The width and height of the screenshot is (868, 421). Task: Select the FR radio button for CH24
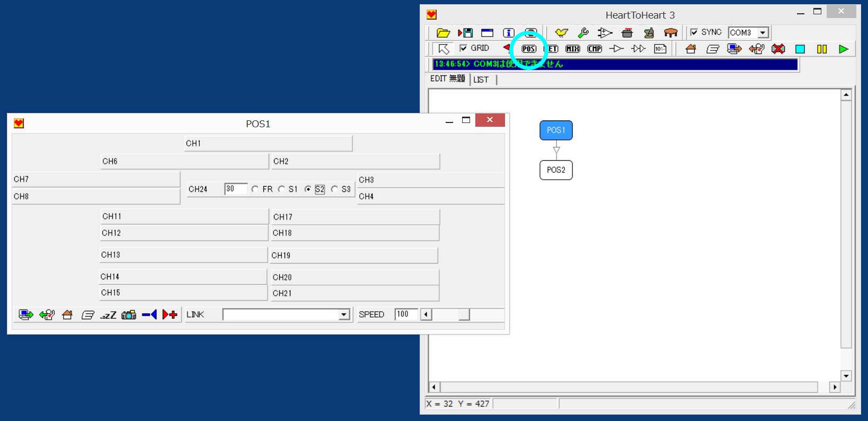coord(255,189)
